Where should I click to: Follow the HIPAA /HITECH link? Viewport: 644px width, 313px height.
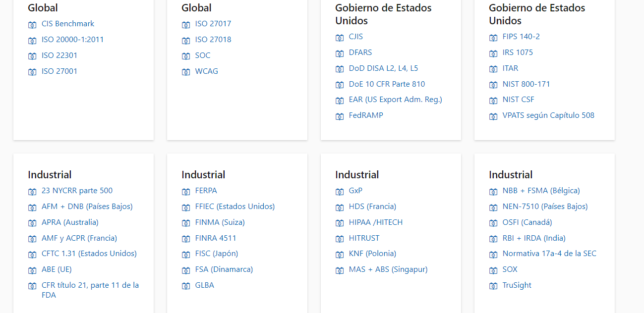(376, 222)
